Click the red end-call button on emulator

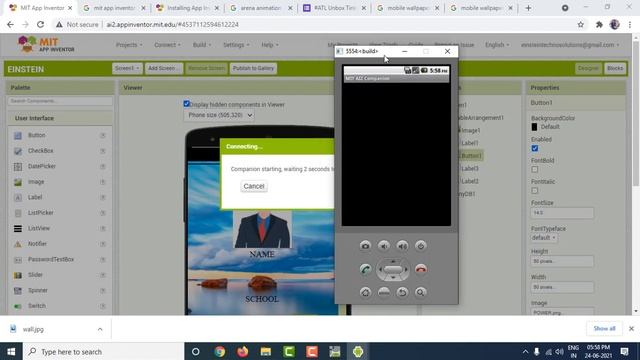click(421, 269)
